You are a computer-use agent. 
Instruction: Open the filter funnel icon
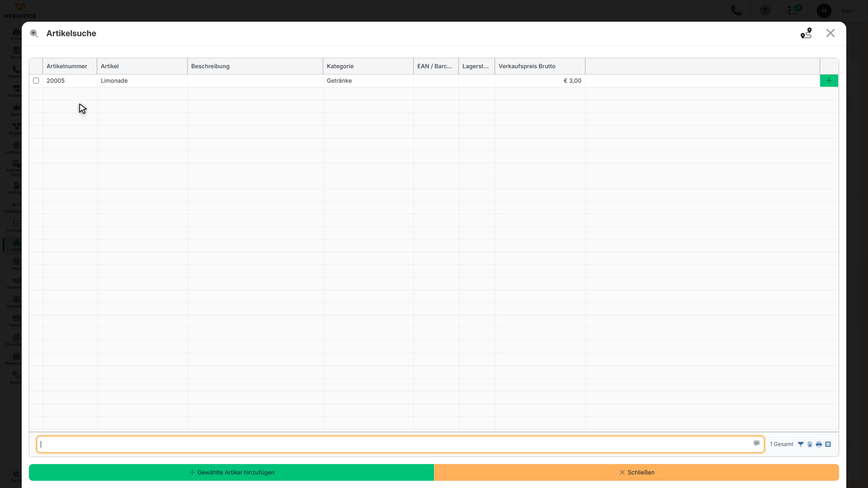801,444
